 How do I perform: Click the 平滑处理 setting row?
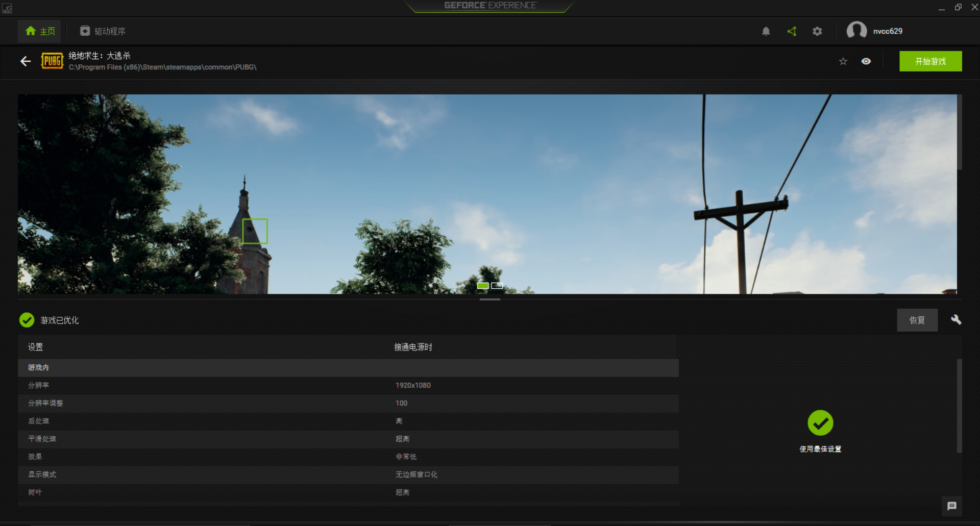coord(348,439)
